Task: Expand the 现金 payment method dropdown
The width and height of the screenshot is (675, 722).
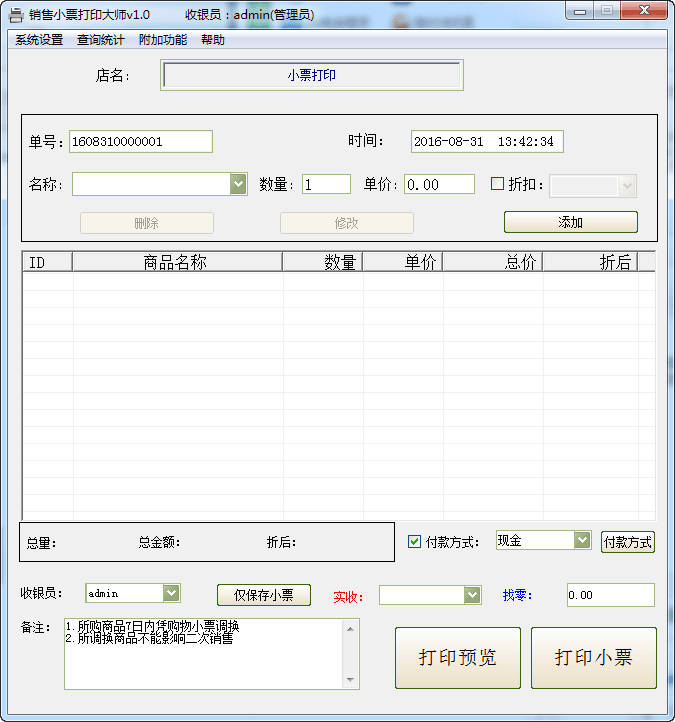Action: [582, 540]
